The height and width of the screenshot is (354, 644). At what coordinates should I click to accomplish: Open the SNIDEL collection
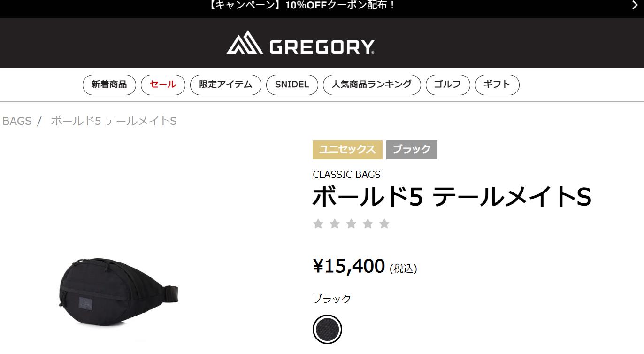pos(292,85)
